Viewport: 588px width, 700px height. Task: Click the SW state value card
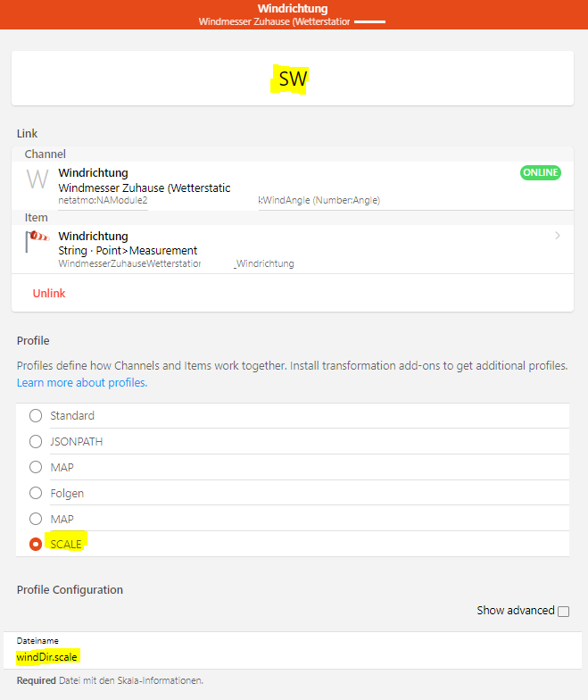point(293,79)
